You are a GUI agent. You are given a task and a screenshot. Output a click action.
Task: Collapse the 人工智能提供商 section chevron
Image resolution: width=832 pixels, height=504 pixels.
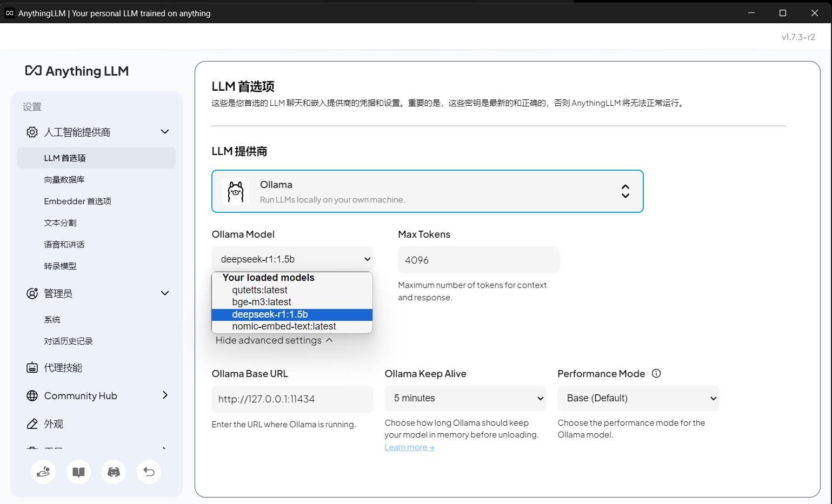point(165,132)
